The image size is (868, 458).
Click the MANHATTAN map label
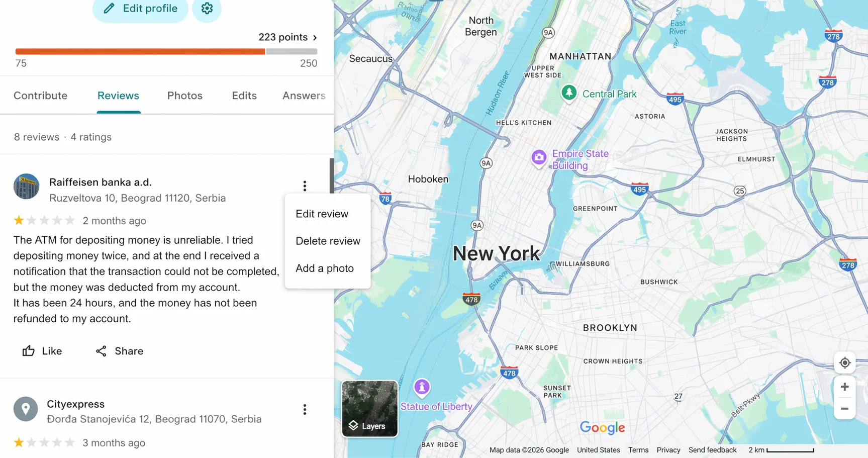point(581,56)
